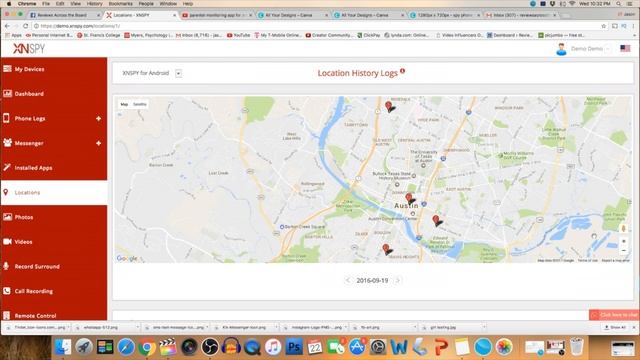Viewport: 640px width, 360px height.
Task: Click the US flag language selector
Action: pos(625,49)
